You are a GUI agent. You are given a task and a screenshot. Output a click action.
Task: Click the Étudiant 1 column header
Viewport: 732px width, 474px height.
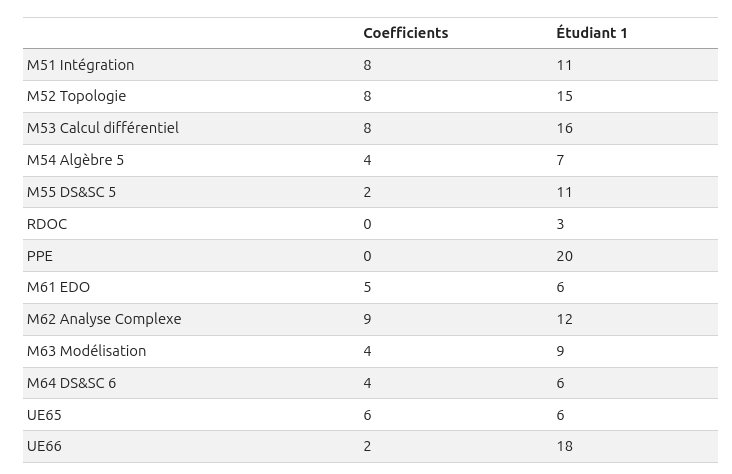(x=591, y=33)
